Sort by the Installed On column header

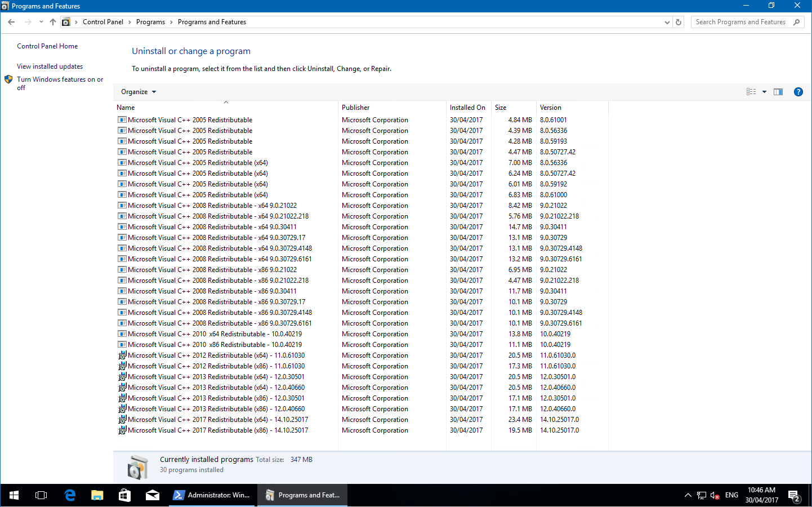pyautogui.click(x=469, y=107)
